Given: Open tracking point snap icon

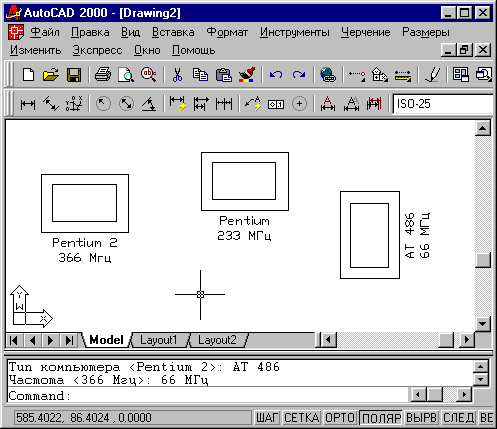Looking at the screenshot, I should pos(357,75).
